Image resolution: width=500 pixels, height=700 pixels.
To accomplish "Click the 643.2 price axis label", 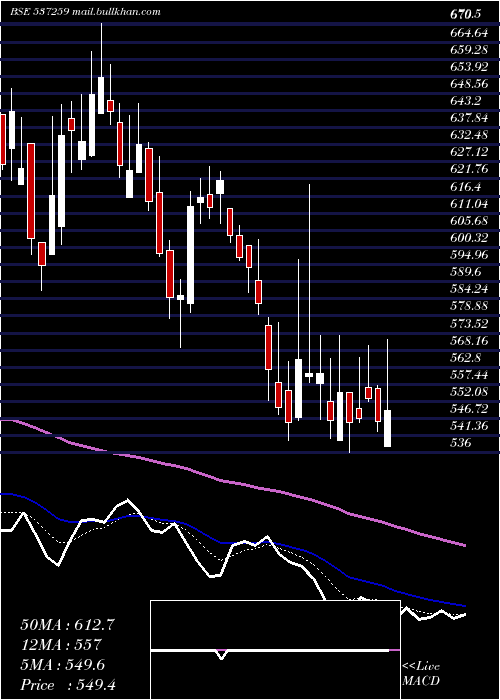I will (x=466, y=100).
